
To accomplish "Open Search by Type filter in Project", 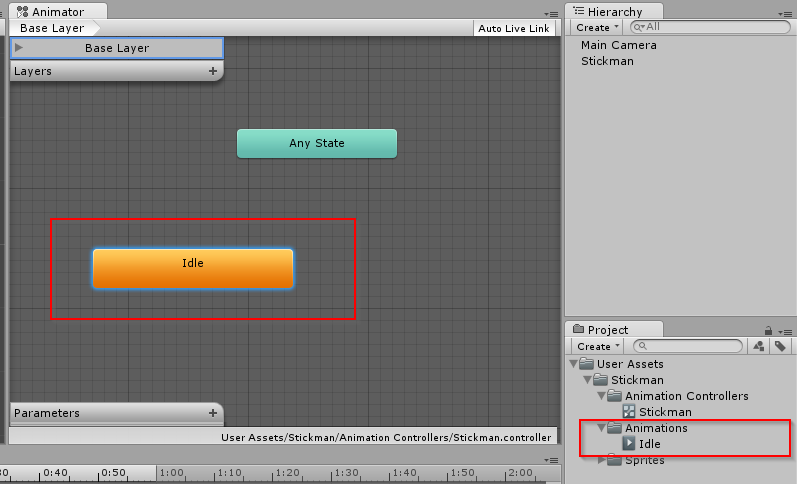I will click(759, 346).
